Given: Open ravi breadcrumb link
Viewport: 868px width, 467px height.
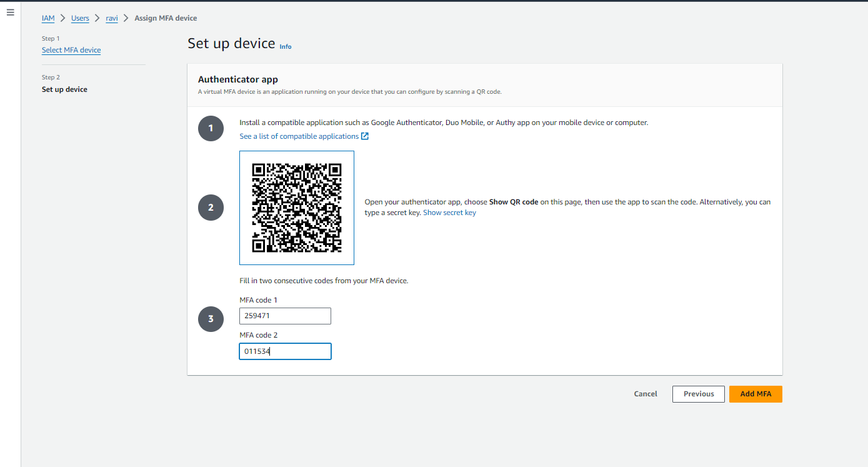Looking at the screenshot, I should pos(112,18).
